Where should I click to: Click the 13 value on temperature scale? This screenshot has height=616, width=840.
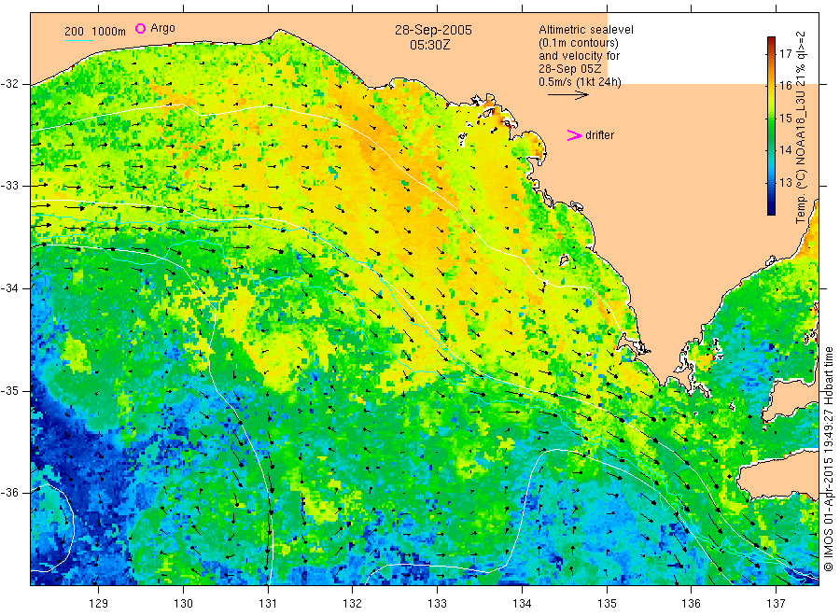point(785,183)
